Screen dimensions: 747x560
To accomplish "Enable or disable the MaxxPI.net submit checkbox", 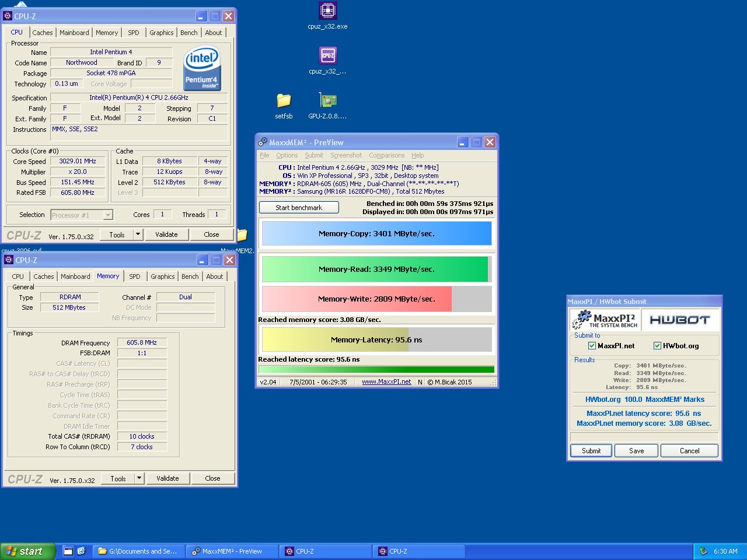I will (x=592, y=345).
